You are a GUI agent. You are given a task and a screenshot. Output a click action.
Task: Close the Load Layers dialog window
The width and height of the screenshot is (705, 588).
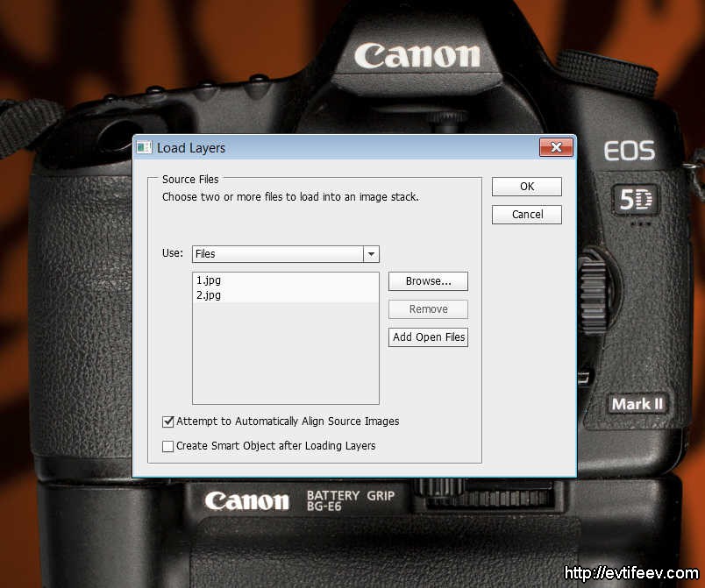click(x=556, y=147)
